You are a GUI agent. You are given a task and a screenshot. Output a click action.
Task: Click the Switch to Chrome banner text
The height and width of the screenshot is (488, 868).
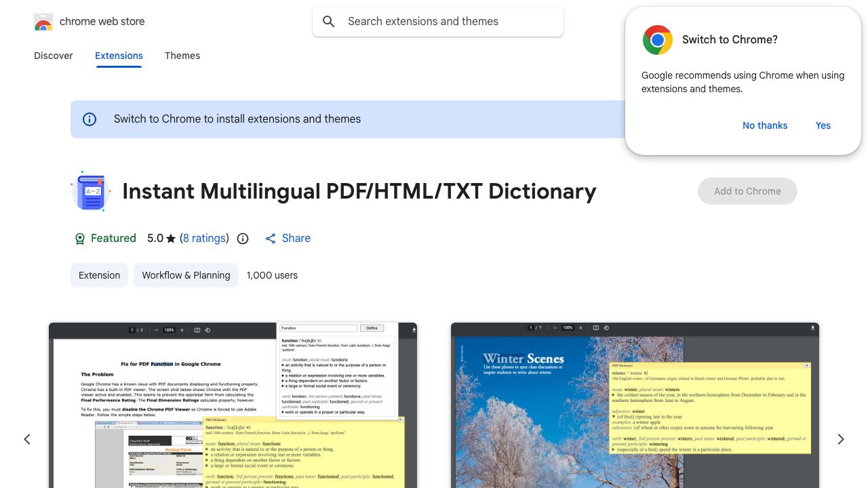[x=237, y=119]
